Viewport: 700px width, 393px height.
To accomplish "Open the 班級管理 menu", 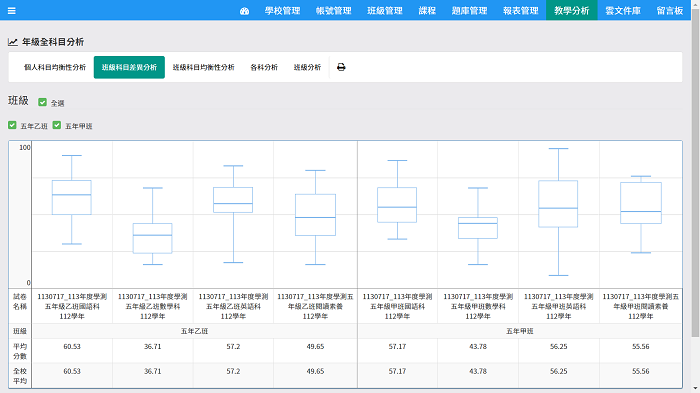I will point(385,11).
